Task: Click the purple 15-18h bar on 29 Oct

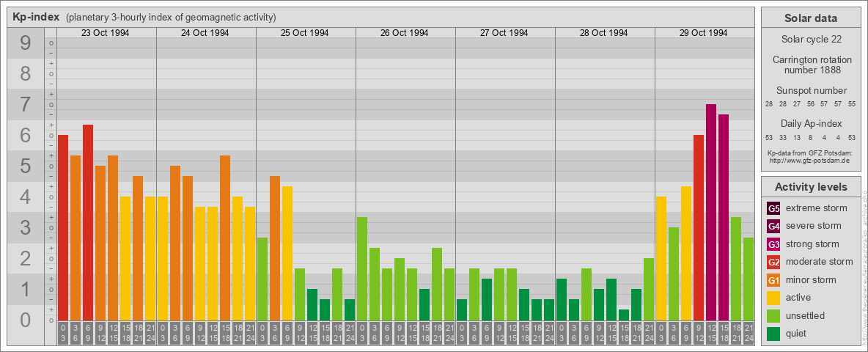Action: pos(724,218)
